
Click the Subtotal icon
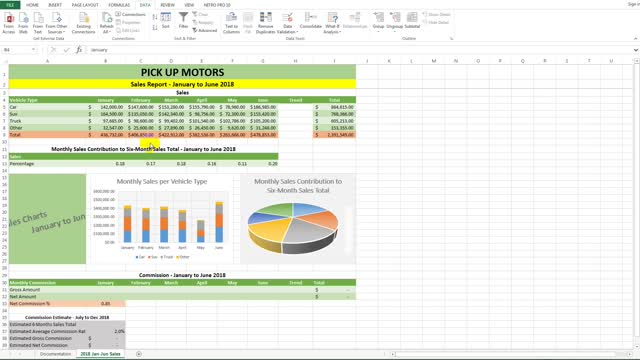click(x=412, y=20)
